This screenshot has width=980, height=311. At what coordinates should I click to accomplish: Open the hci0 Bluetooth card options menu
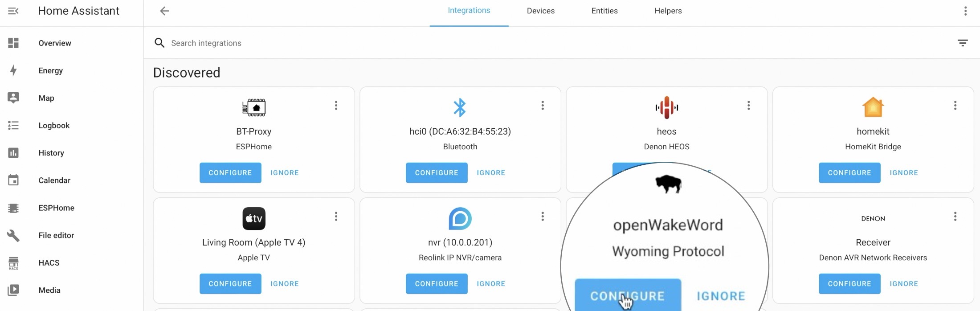tap(543, 105)
